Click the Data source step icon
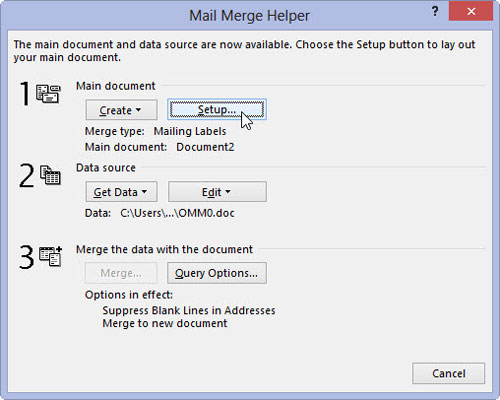 point(50,175)
